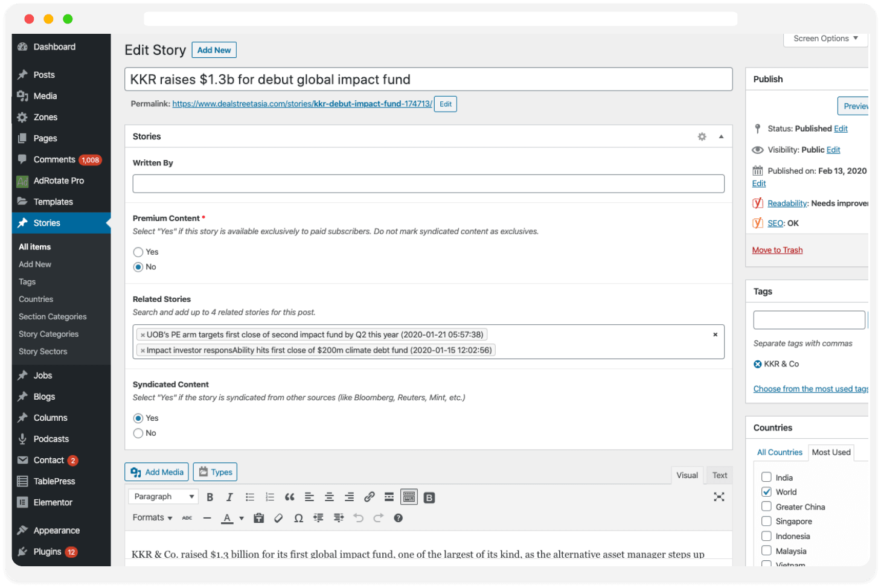Align text right
Screen dimensions: 881x588
[x=349, y=497]
